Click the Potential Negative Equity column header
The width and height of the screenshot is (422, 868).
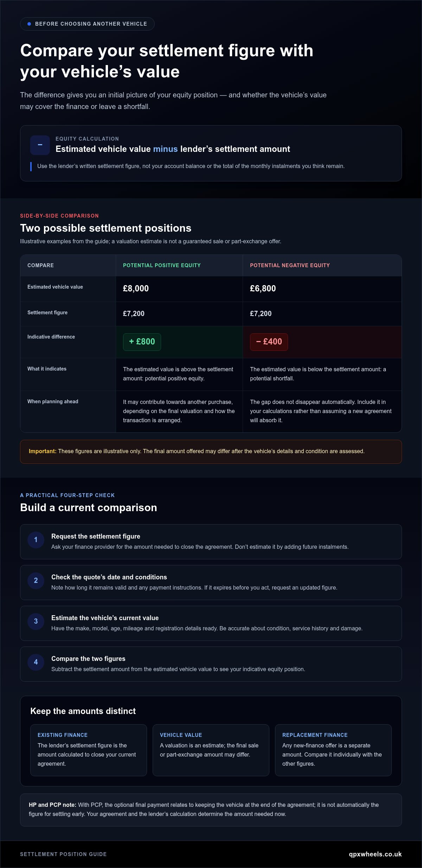click(322, 265)
